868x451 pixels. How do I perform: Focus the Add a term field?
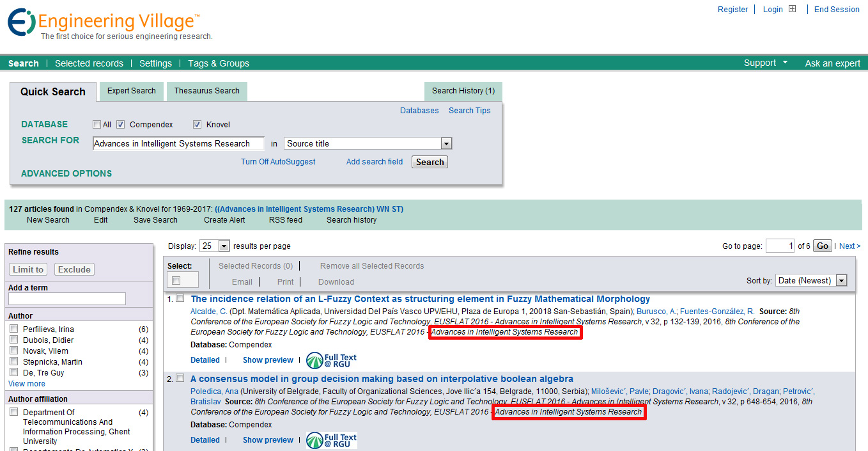tap(67, 299)
